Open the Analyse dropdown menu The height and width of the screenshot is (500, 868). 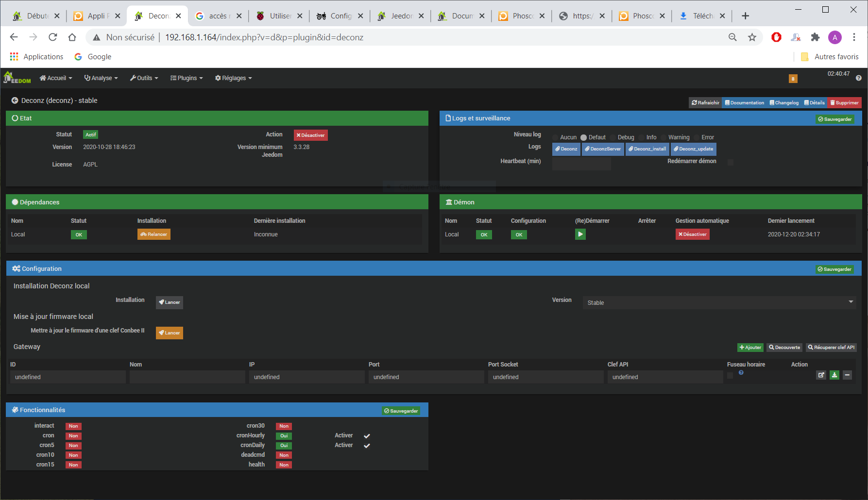101,78
